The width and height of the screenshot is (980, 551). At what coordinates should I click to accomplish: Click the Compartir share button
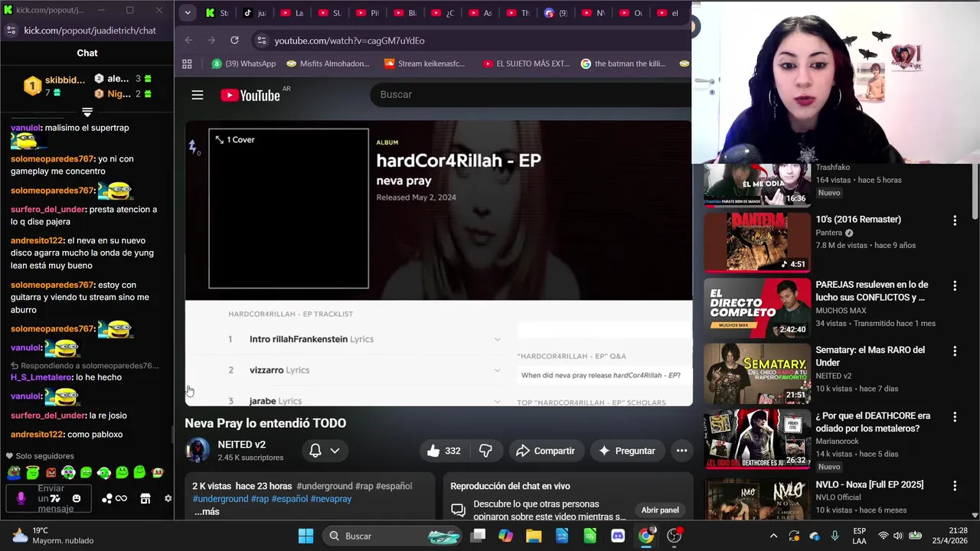tap(545, 451)
